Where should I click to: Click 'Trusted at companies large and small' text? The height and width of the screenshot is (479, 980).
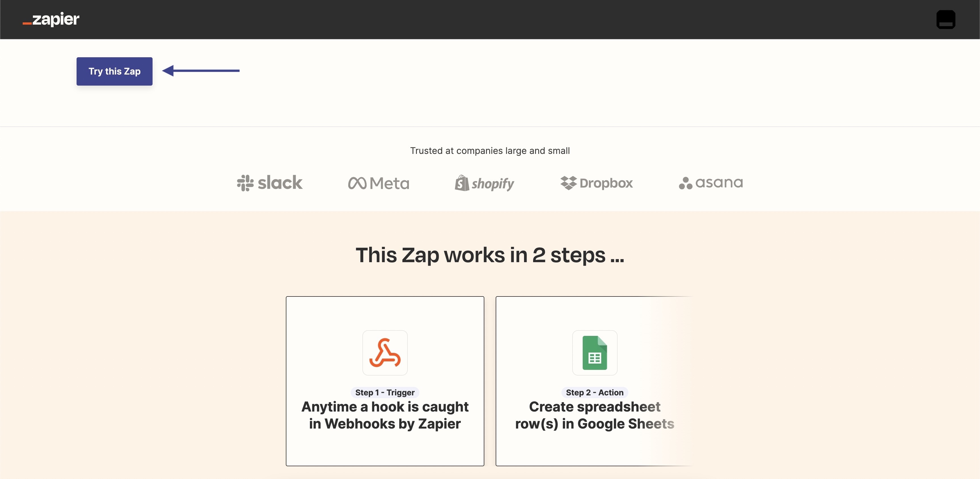pyautogui.click(x=490, y=151)
